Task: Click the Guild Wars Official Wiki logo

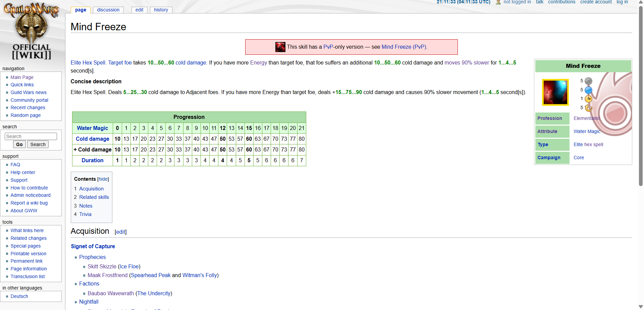Action: (x=32, y=31)
